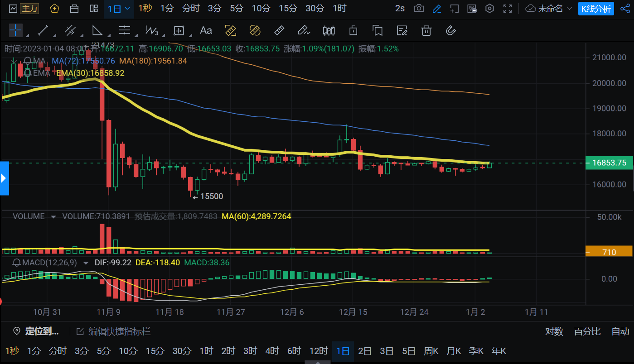
Task: Open the VOLUME indicator dropdown arrow
Action: click(53, 217)
